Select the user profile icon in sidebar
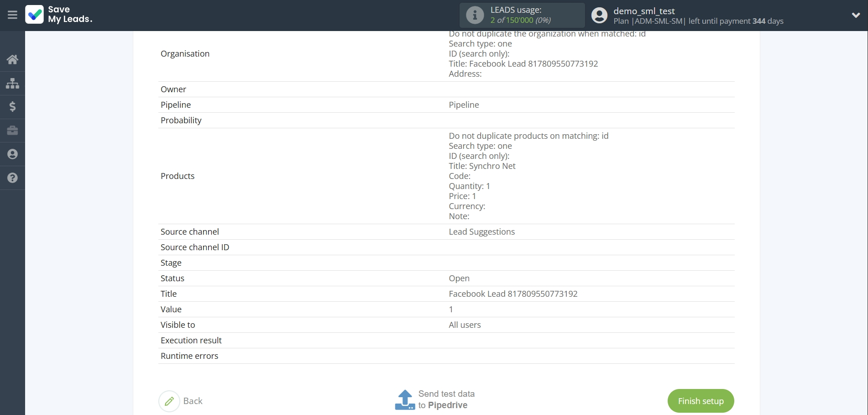The image size is (868, 415). [x=12, y=154]
